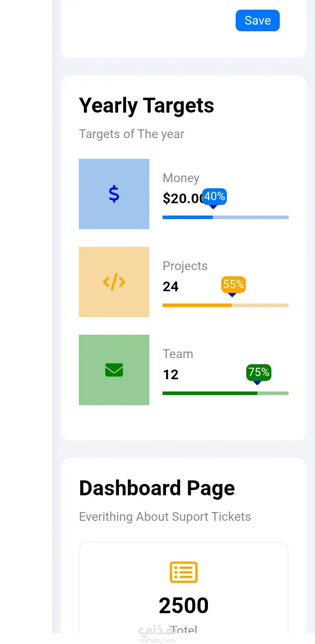Click the orange ticket list icon
The image size is (315, 644).
coord(184,572)
